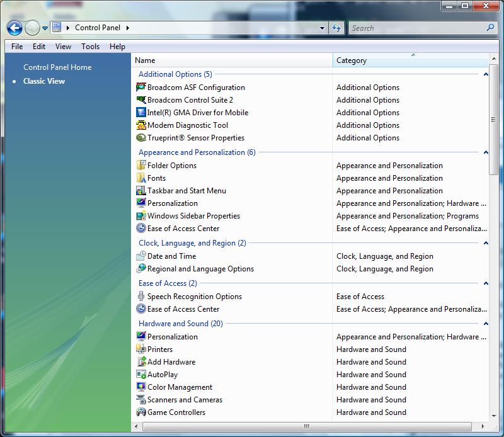Expand the breadcrumb arrow before Control Panel
The width and height of the screenshot is (504, 437).
click(68, 28)
